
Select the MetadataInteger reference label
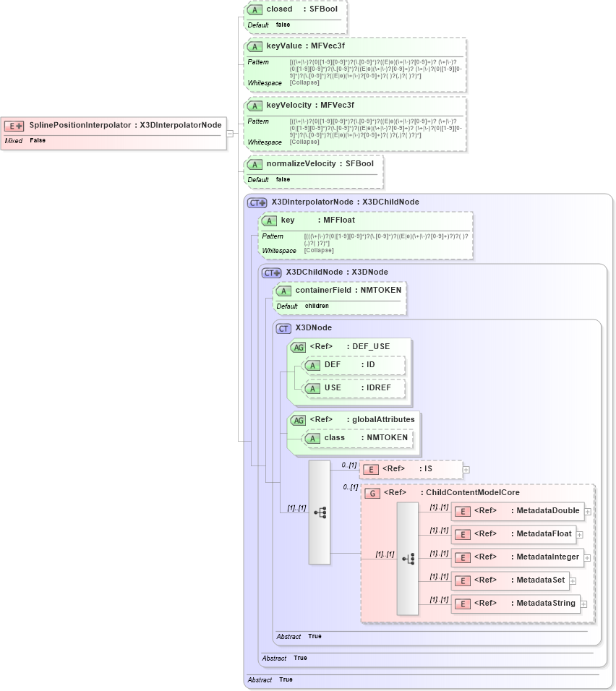tap(526, 557)
